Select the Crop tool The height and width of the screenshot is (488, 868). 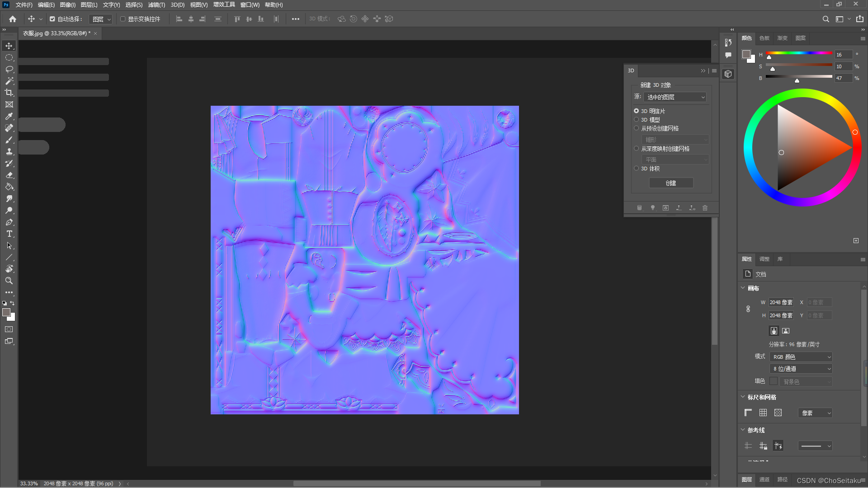[9, 93]
